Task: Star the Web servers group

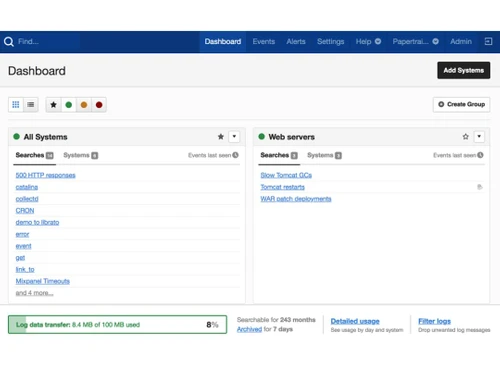Action: [x=466, y=137]
